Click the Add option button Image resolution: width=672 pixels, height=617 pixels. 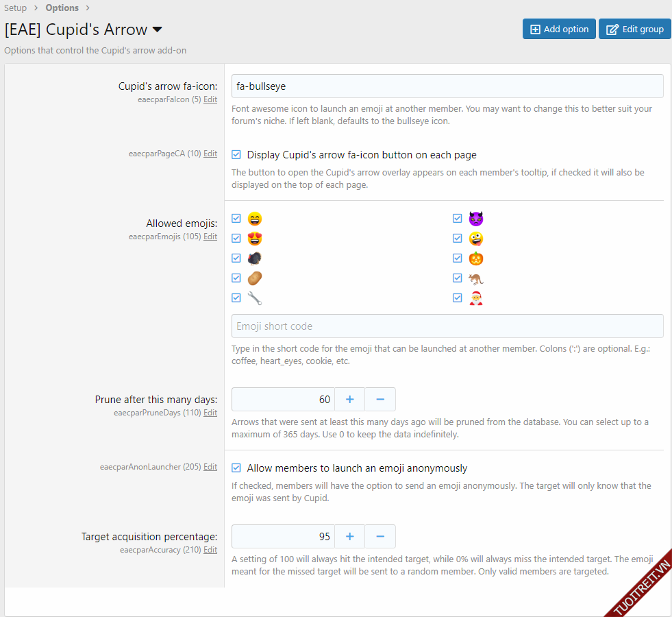click(x=559, y=29)
